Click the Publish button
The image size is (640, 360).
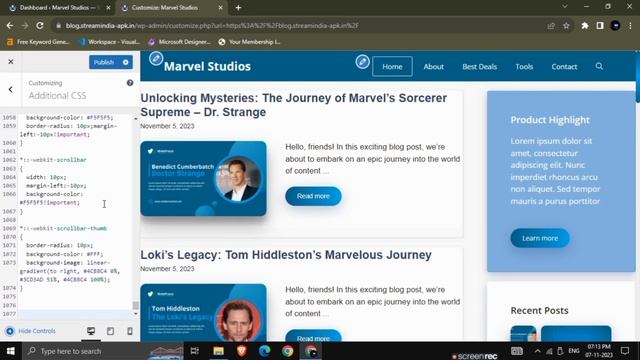(x=104, y=62)
